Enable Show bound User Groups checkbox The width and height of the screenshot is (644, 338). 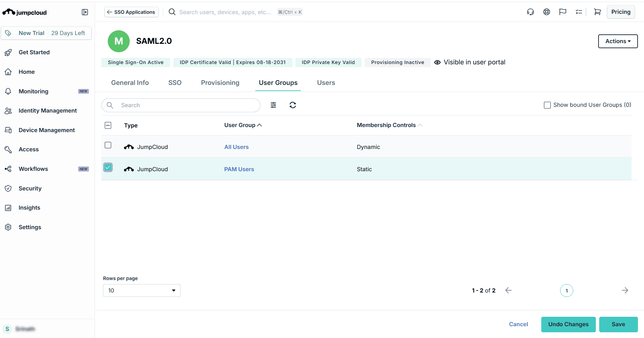pyautogui.click(x=547, y=105)
